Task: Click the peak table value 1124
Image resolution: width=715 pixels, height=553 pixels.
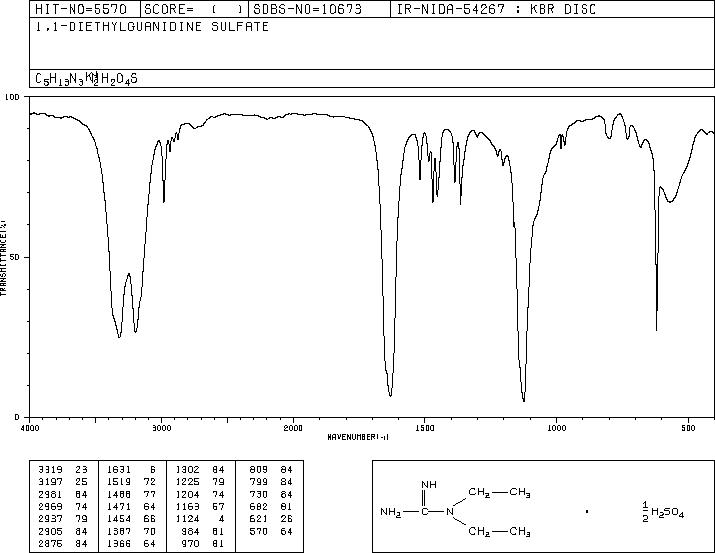Action: (x=187, y=519)
